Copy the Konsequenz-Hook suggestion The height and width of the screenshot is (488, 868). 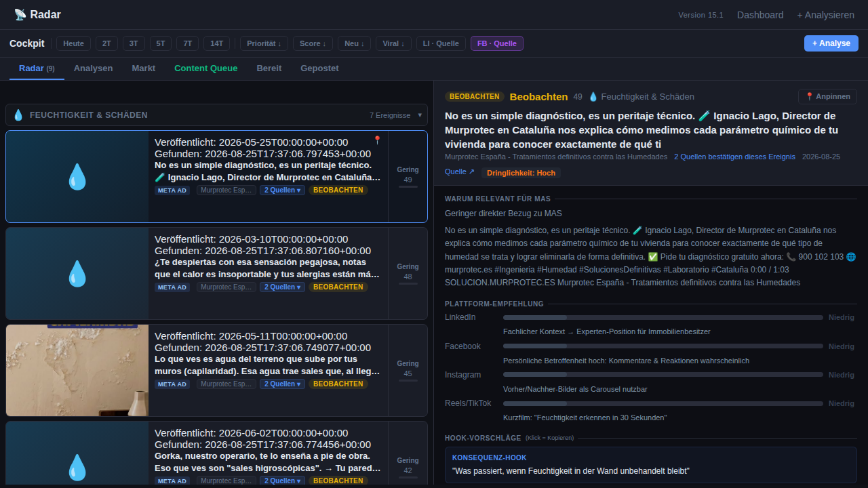[x=651, y=465]
